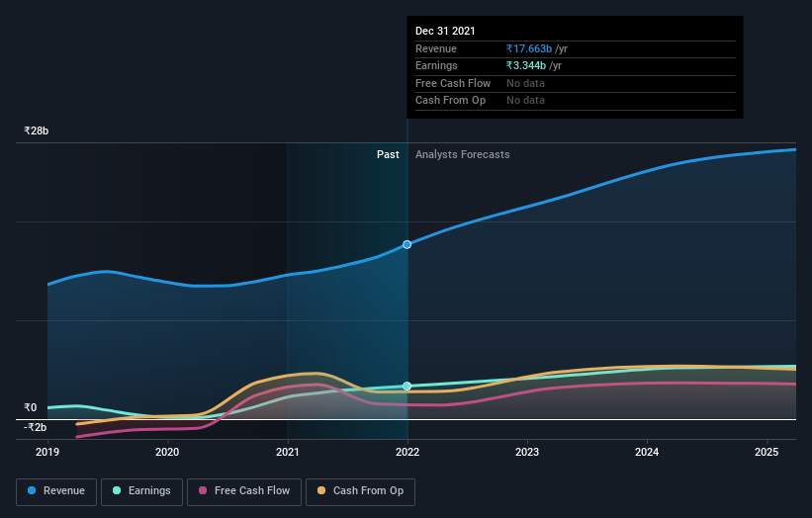Click the 2021 x-axis label
812x518 pixels.
288,452
